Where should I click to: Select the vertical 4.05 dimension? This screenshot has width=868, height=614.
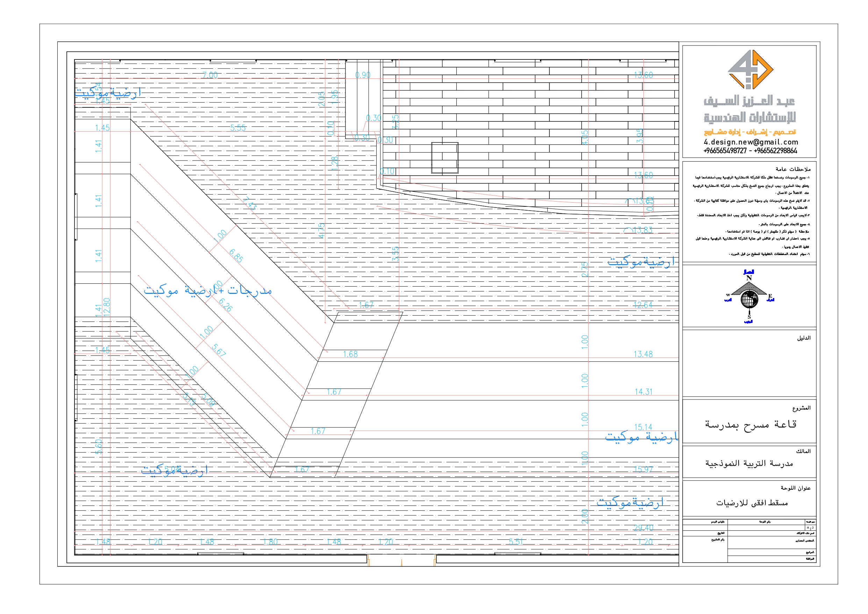585,137
